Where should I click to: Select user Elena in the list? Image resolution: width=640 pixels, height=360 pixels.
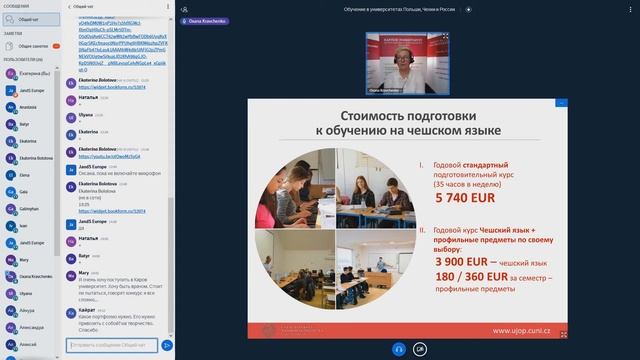[x=29, y=175]
